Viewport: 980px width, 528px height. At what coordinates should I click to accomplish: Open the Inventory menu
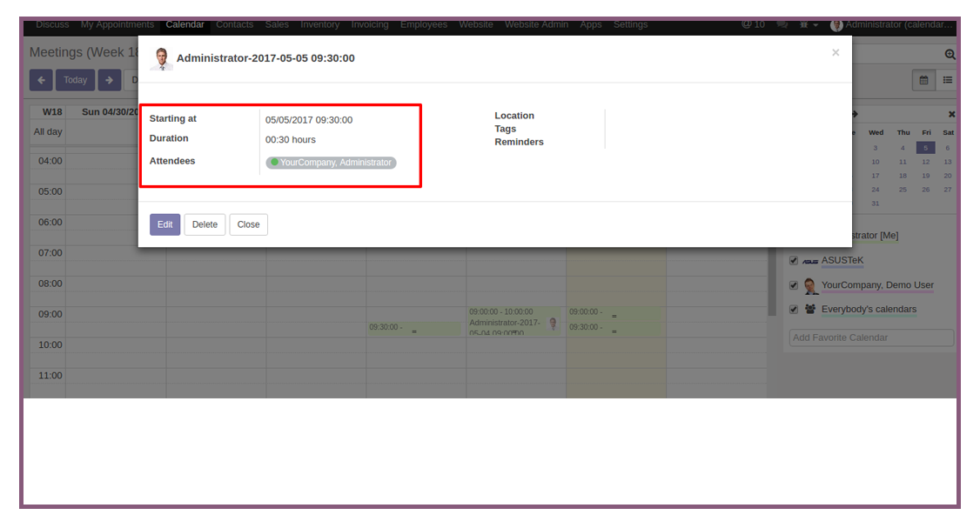click(320, 24)
